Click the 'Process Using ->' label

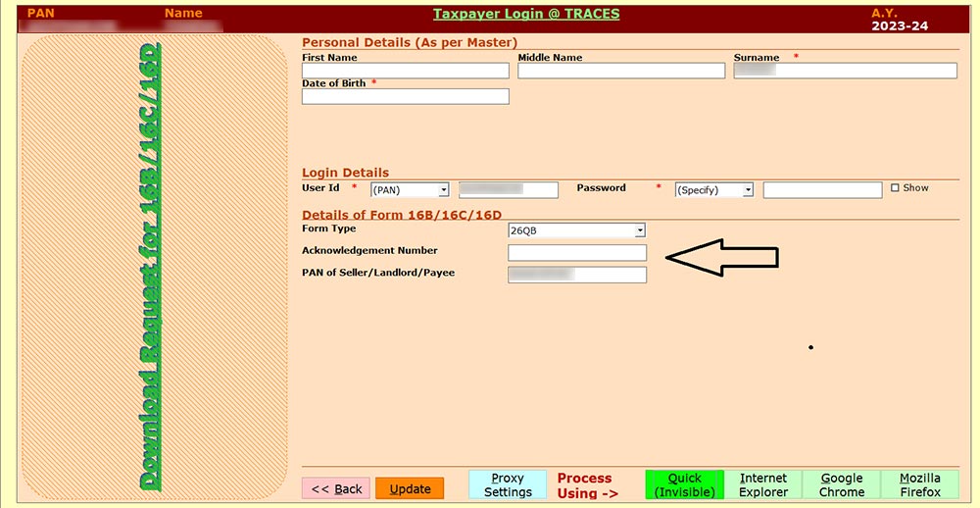pos(585,485)
